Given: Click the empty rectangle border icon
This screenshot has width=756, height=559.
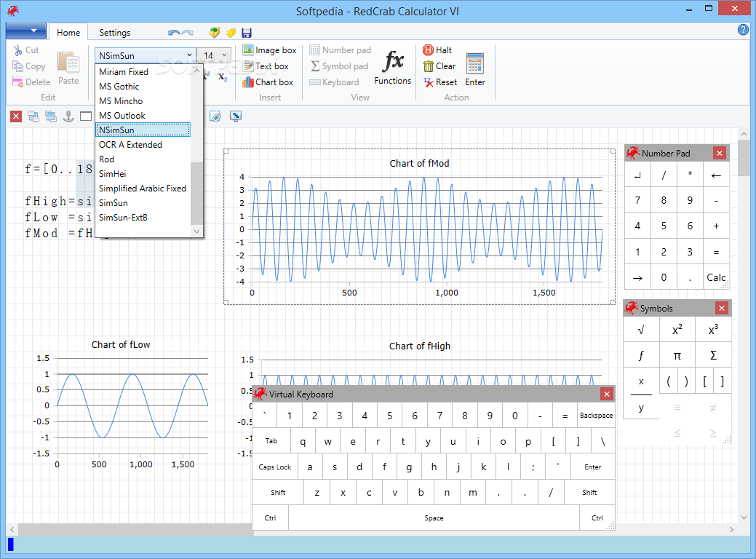Looking at the screenshot, I should pyautogui.click(x=86, y=116).
